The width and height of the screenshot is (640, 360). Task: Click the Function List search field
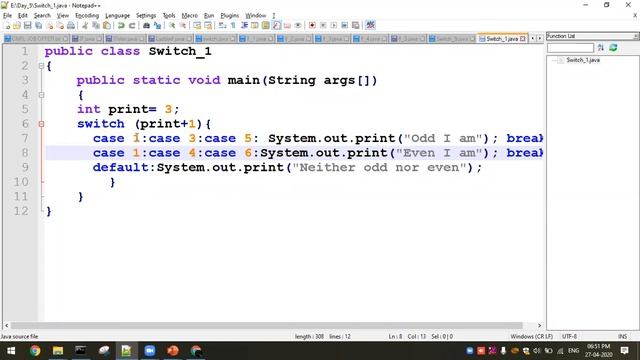570,48
